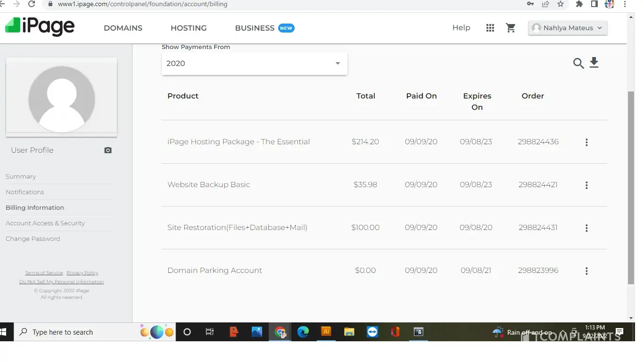Viewport: 644px width, 362px height.
Task: Click the download payments icon
Action: click(594, 63)
